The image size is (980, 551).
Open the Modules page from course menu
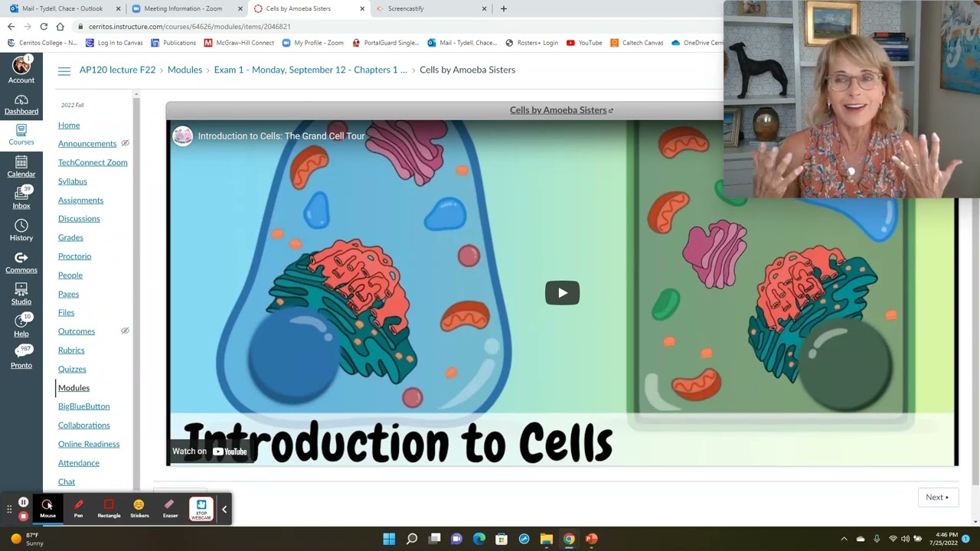coord(73,388)
